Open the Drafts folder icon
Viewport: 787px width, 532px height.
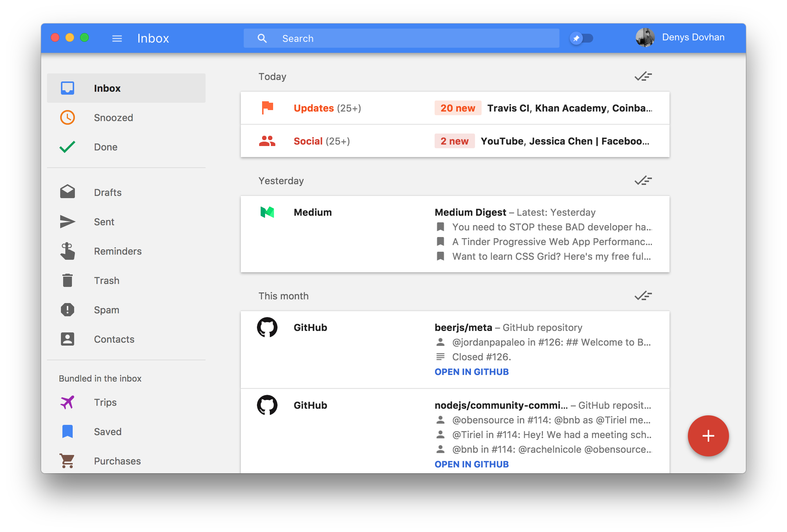[x=68, y=192]
